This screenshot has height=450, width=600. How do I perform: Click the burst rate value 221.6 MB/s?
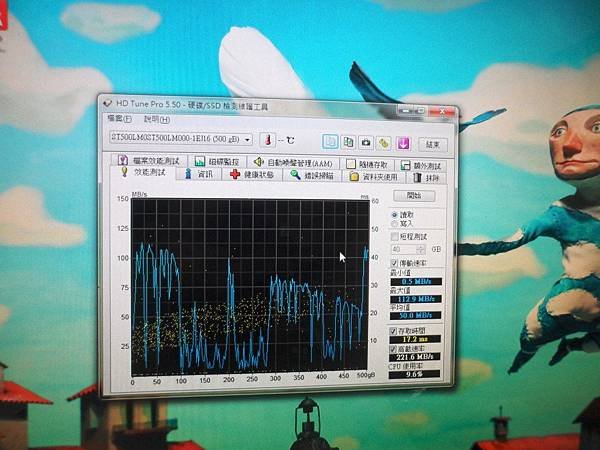[x=414, y=357]
